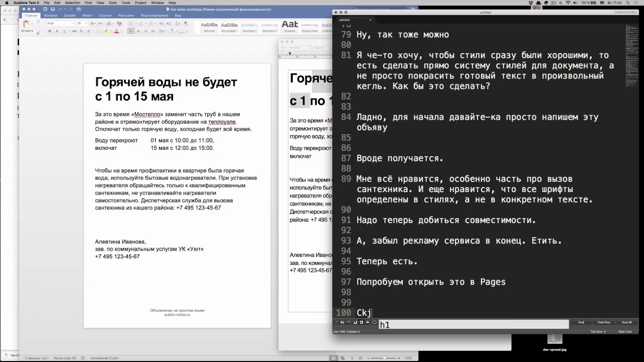The height and width of the screenshot is (362, 644).
Task: Toggle bold (Ж) formatting in Word
Action: point(49,31)
